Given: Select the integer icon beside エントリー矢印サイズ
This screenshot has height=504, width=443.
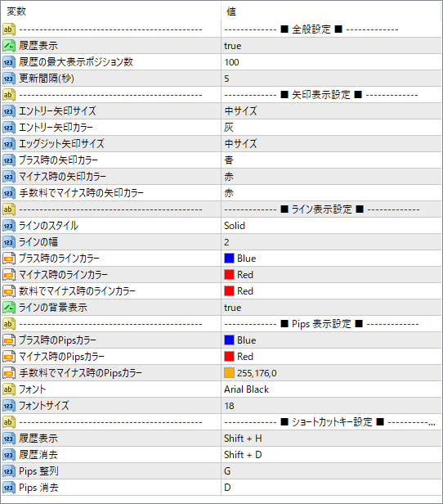Looking at the screenshot, I should (9, 111).
